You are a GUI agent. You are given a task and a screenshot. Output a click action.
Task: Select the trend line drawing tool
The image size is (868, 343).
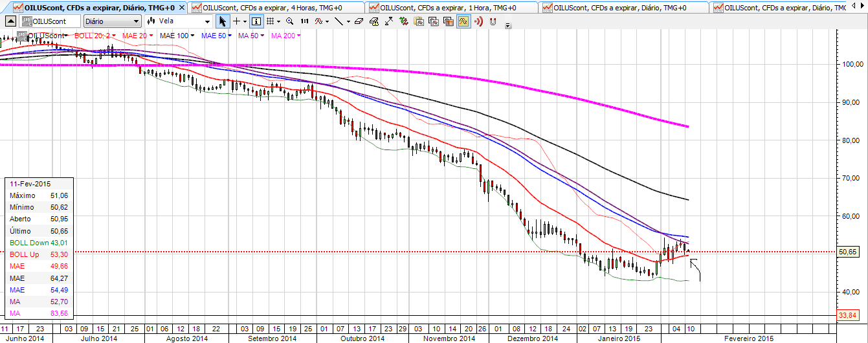pos(338,21)
